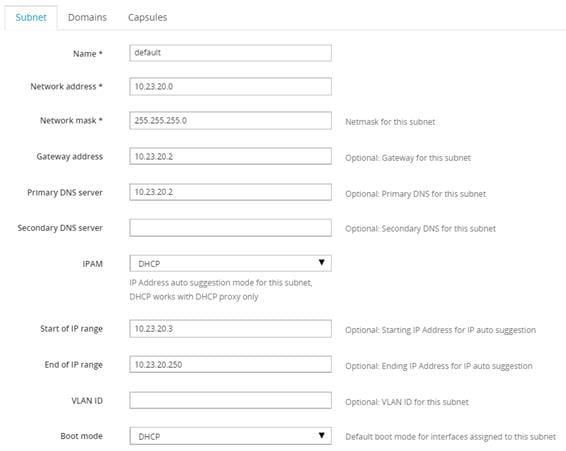
Task: Click the Gateway address field
Action: click(230, 156)
